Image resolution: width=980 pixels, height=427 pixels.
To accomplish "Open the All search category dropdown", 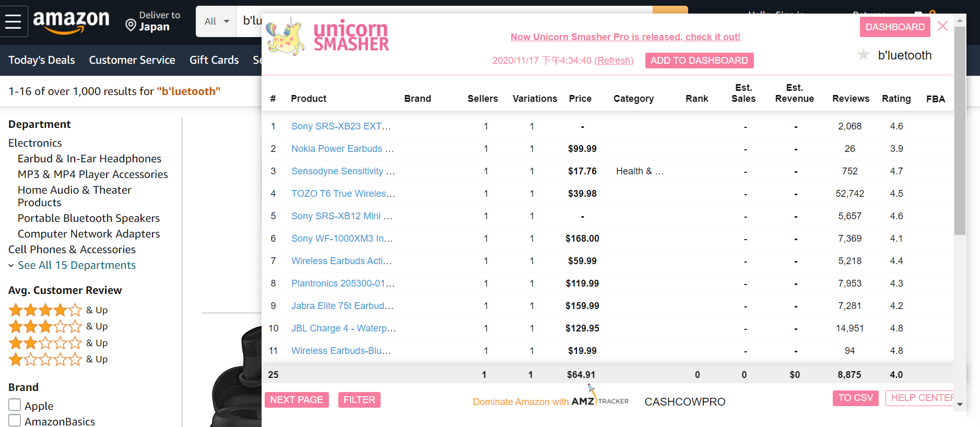I will [217, 21].
